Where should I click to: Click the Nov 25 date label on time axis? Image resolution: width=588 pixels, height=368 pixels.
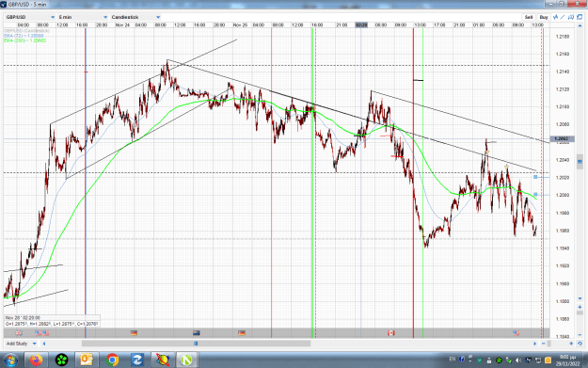240,24
